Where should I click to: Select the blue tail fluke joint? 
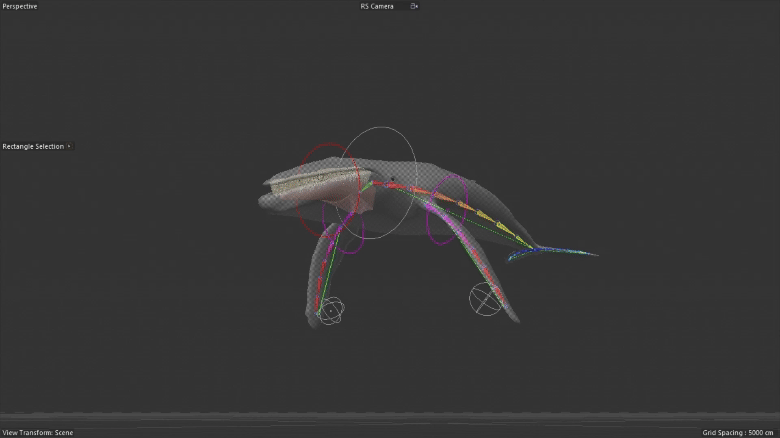pyautogui.click(x=550, y=251)
